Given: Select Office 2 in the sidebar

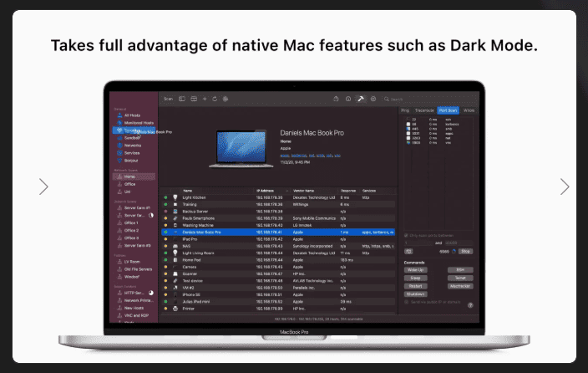Looking at the screenshot, I should coord(134,230).
